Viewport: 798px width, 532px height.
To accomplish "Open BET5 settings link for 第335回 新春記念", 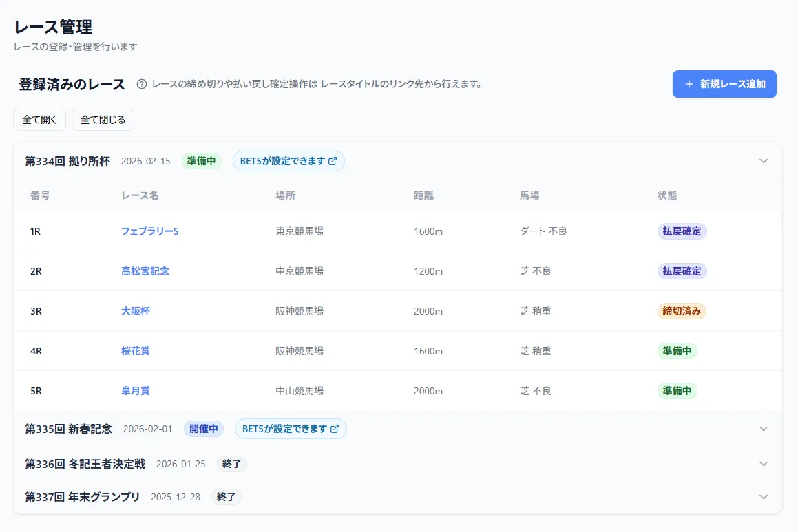I will [291, 428].
